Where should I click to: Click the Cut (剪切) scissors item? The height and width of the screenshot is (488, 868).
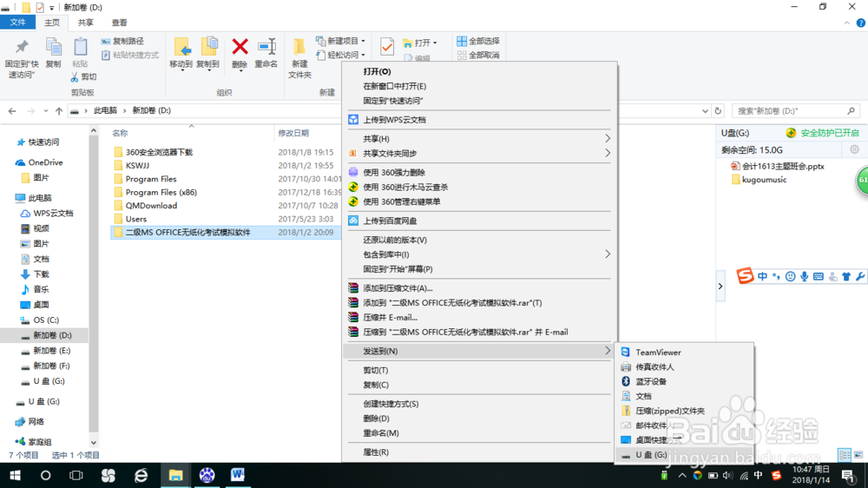[83, 76]
